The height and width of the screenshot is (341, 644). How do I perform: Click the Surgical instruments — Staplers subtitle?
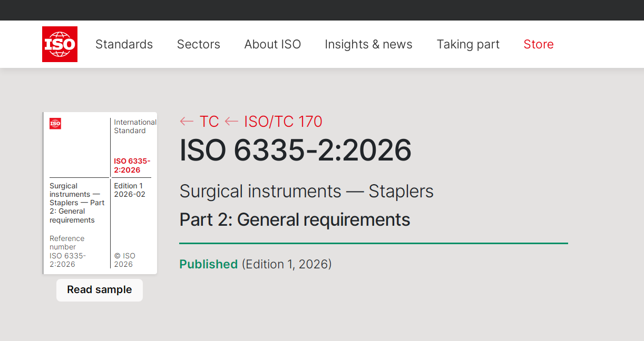[x=306, y=191]
